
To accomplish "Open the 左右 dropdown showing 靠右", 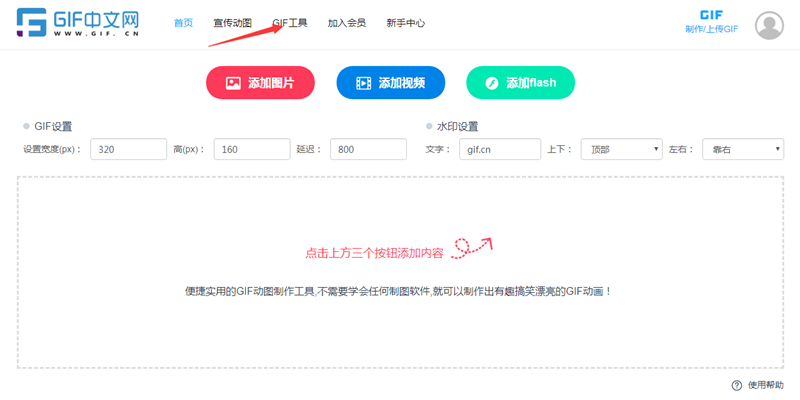I will pos(743,149).
